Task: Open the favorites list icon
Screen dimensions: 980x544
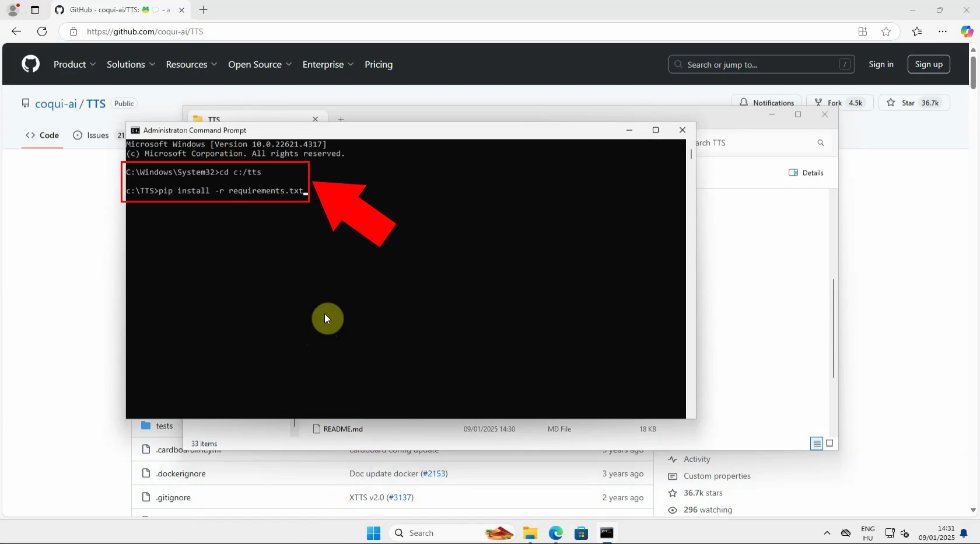Action: pos(917,32)
